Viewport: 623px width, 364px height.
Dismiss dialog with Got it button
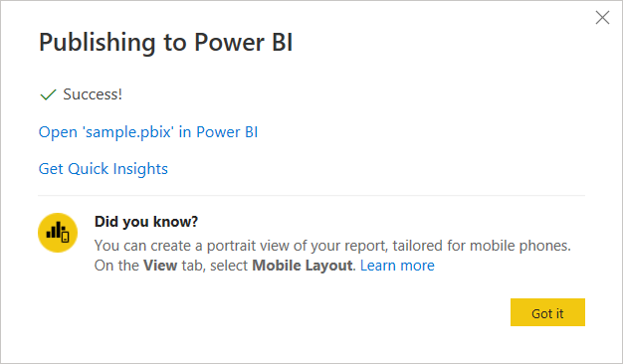pyautogui.click(x=547, y=312)
